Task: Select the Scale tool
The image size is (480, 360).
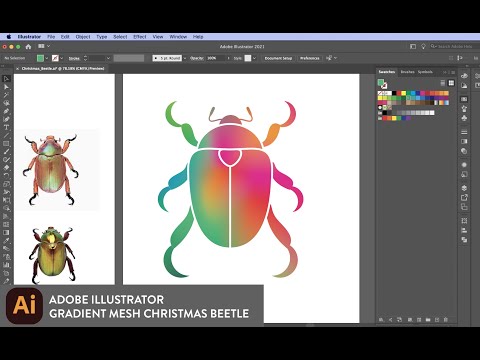Action: click(x=6, y=184)
